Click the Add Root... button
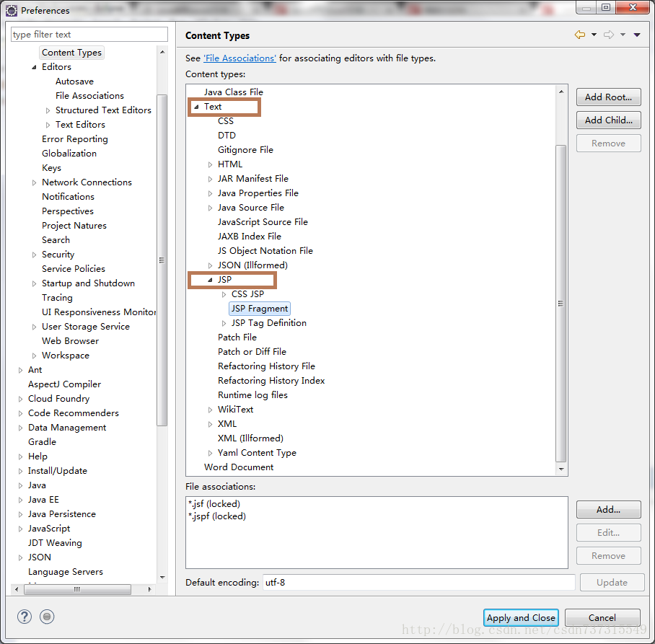This screenshot has width=655, height=644. click(608, 97)
